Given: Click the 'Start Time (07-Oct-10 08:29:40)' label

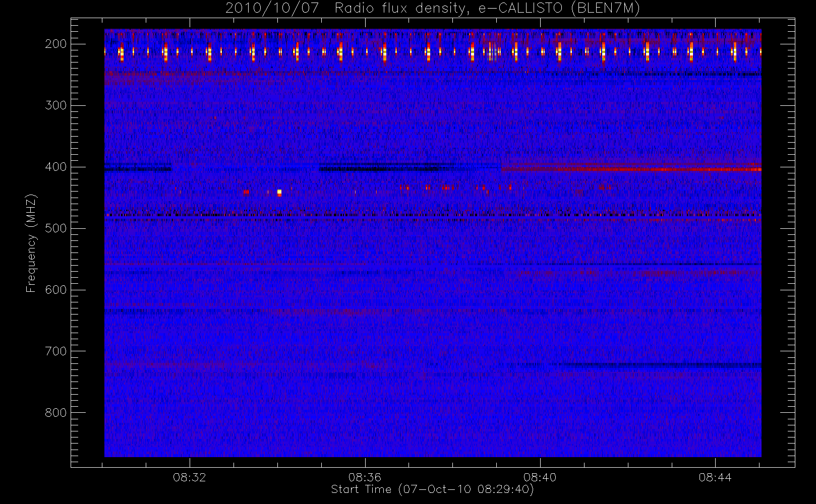Looking at the screenshot, I should click(432, 489).
